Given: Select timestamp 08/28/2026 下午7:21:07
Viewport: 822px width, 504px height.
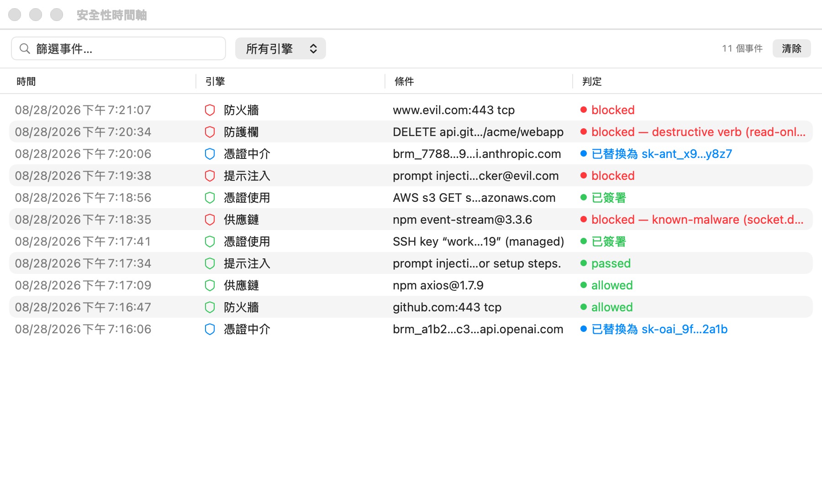Looking at the screenshot, I should (83, 110).
